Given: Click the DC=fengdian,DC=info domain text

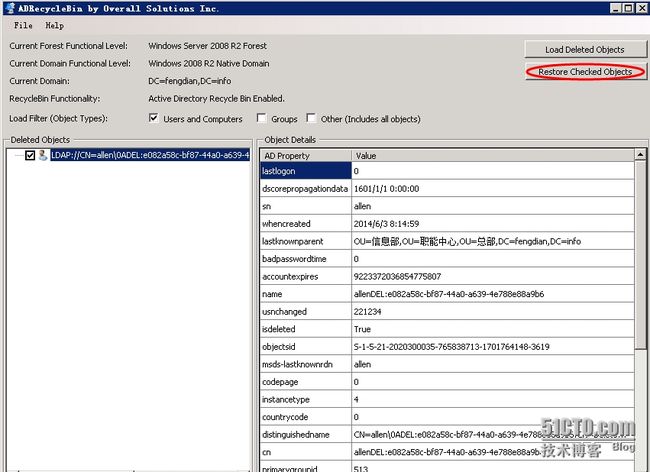Looking at the screenshot, I should pos(190,81).
